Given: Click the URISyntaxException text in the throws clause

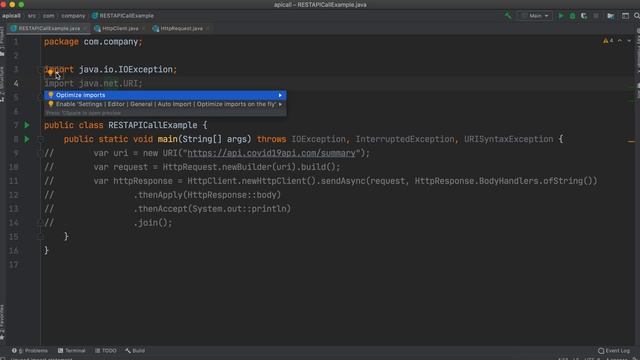Looking at the screenshot, I should 509,139.
